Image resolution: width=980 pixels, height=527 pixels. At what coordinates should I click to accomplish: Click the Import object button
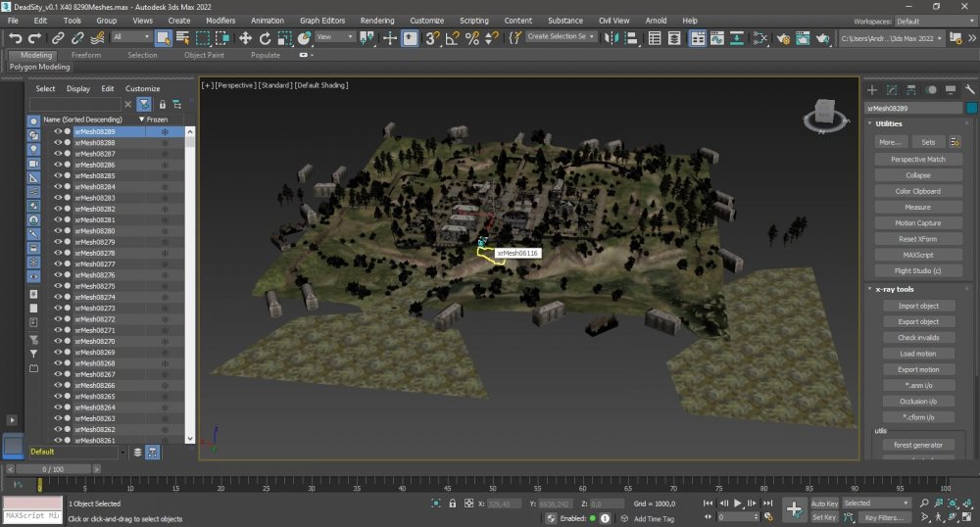[x=918, y=306]
